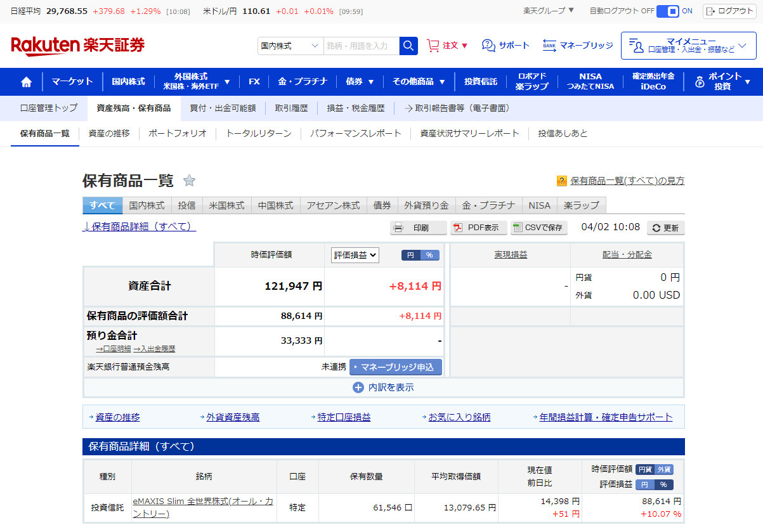The width and height of the screenshot is (763, 532).
Task: Toggle 自動ログアウト switch
Action: (667, 11)
